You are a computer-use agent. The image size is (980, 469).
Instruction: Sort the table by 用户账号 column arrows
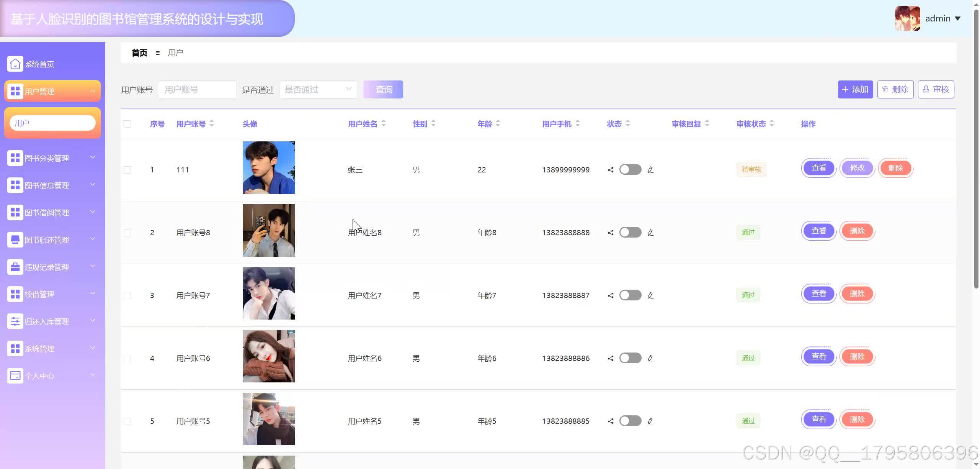point(212,123)
